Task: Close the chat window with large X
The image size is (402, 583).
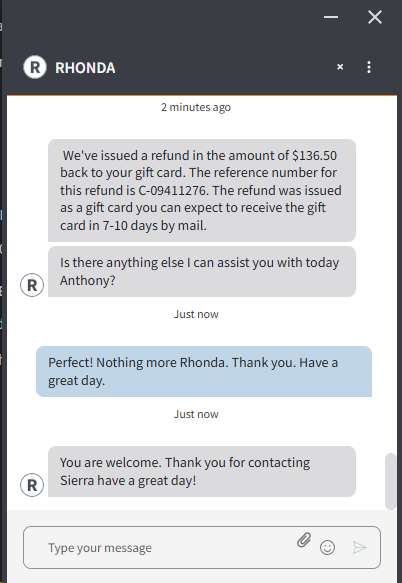Action: click(x=375, y=17)
